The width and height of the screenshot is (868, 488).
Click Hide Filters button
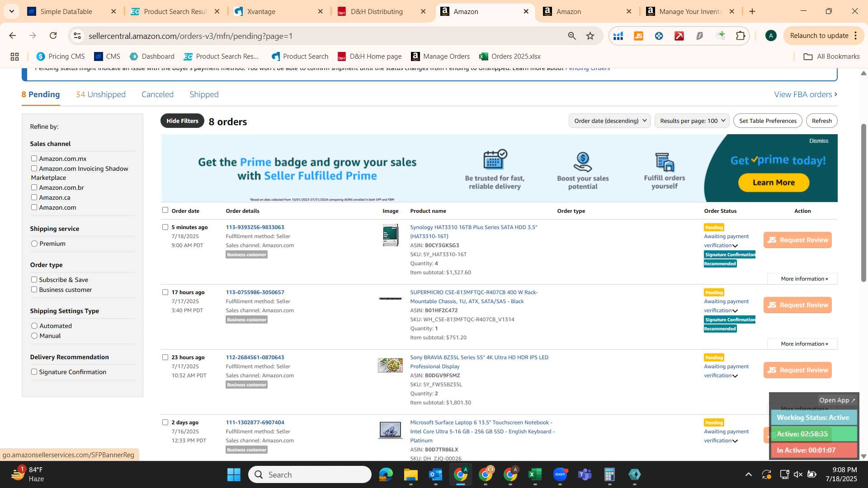pyautogui.click(x=182, y=121)
